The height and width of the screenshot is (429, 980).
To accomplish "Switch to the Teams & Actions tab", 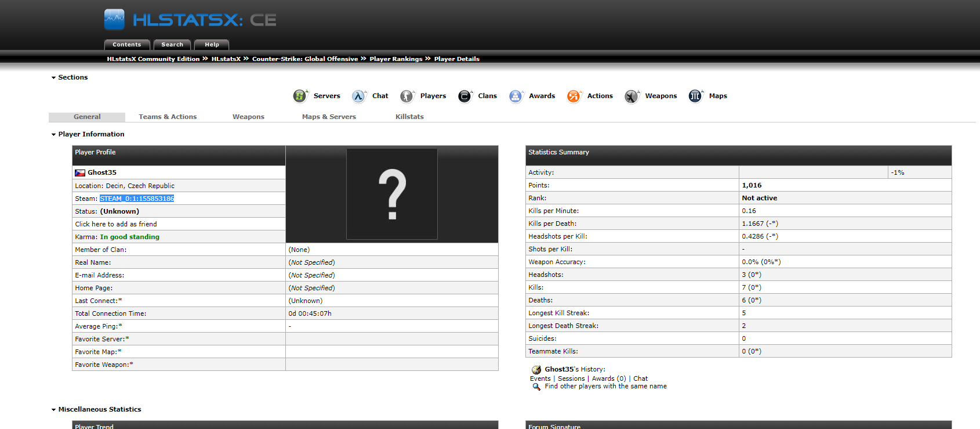I will pyautogui.click(x=168, y=117).
